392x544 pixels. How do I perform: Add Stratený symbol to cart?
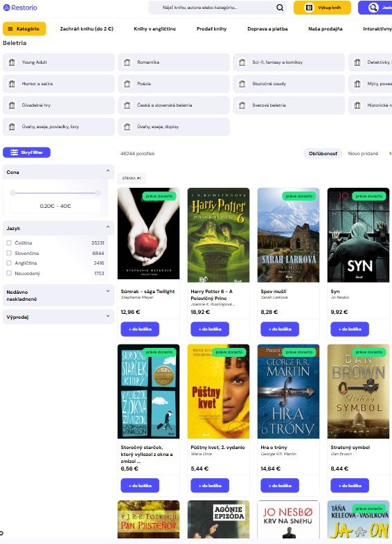[350, 485]
